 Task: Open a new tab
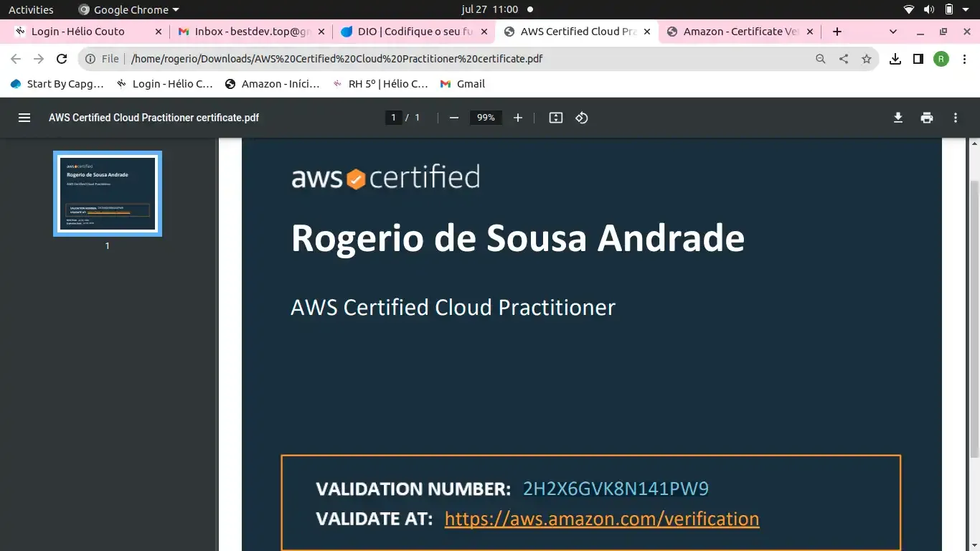(837, 32)
